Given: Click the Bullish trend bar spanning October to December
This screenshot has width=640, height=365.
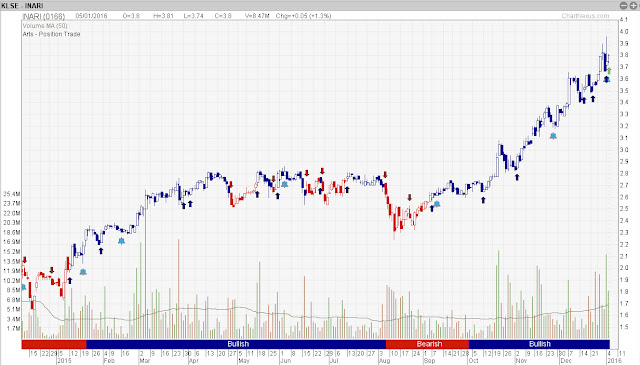Looking at the screenshot, I should point(539,344).
